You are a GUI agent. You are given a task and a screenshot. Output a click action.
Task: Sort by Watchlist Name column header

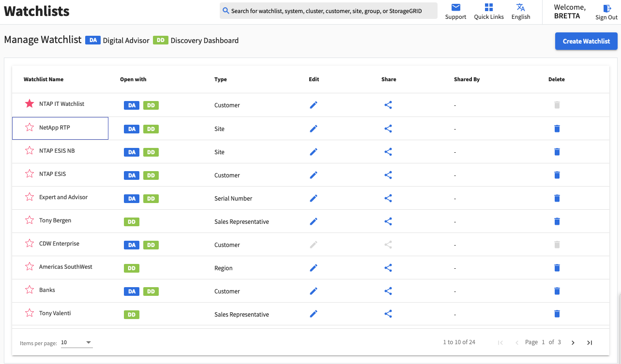[44, 79]
